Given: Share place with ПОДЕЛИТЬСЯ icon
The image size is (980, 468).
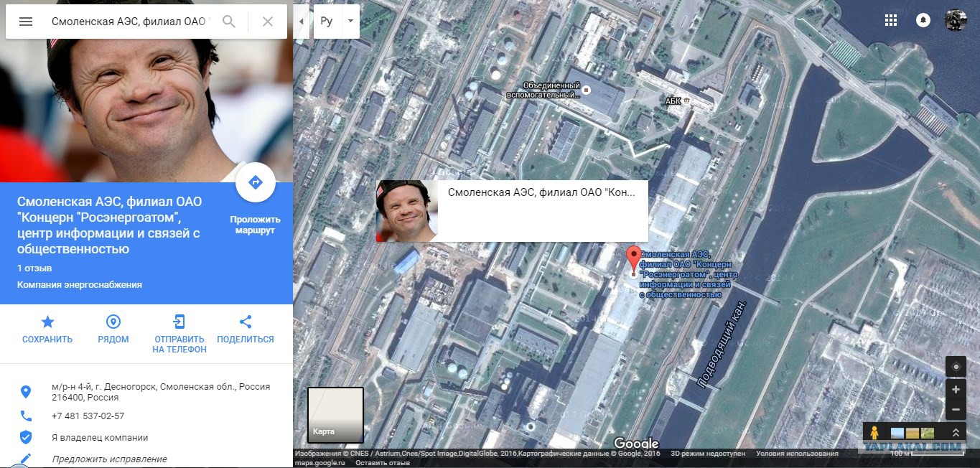Looking at the screenshot, I should click(246, 322).
